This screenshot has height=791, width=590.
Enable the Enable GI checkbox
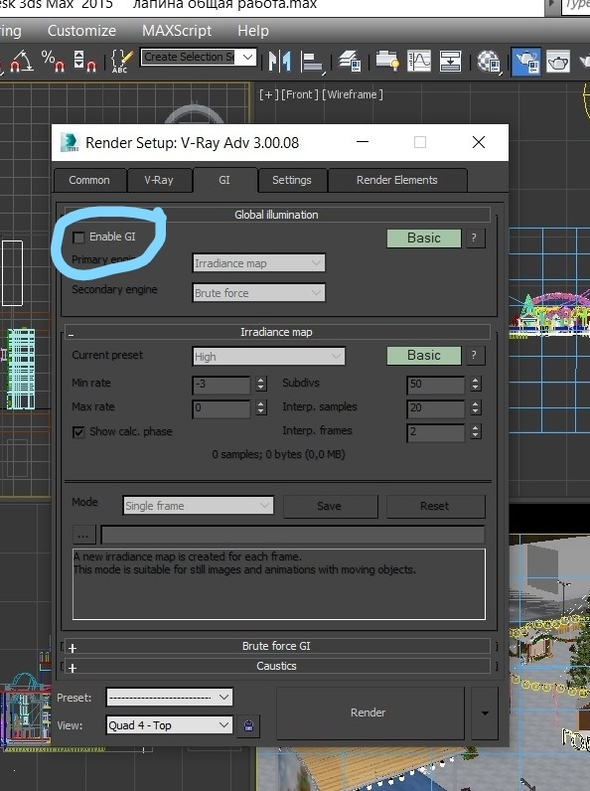coord(79,237)
